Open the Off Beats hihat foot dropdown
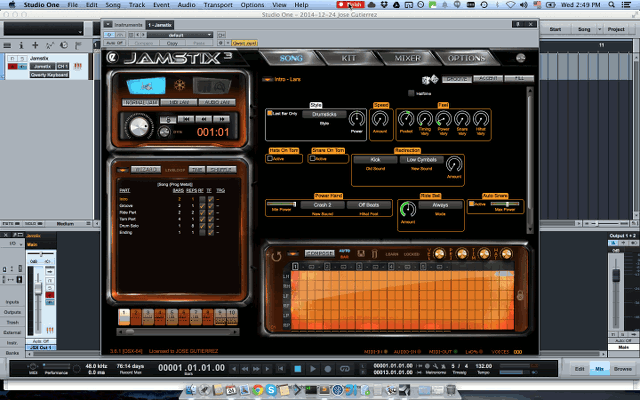 click(369, 205)
